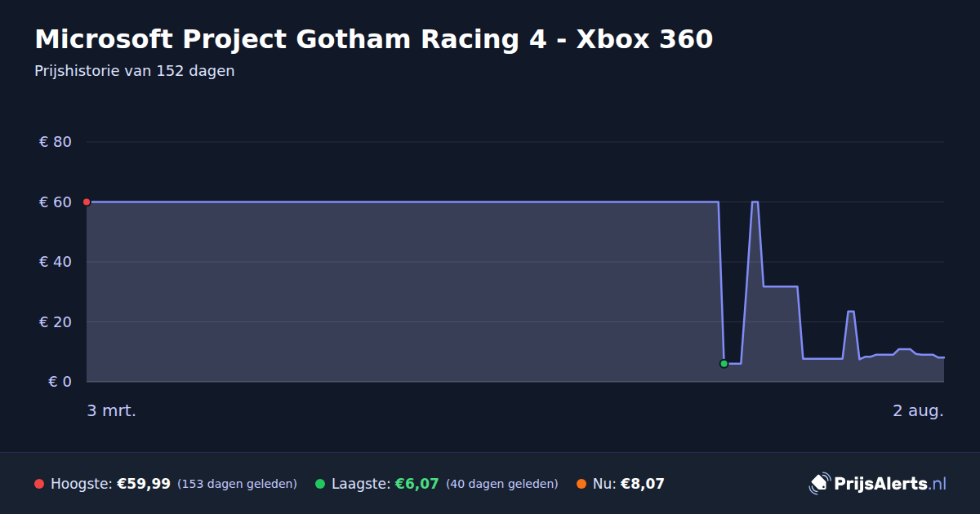Click the 2 aug. end date label
Viewport: 980px width, 514px height.
[x=918, y=410]
